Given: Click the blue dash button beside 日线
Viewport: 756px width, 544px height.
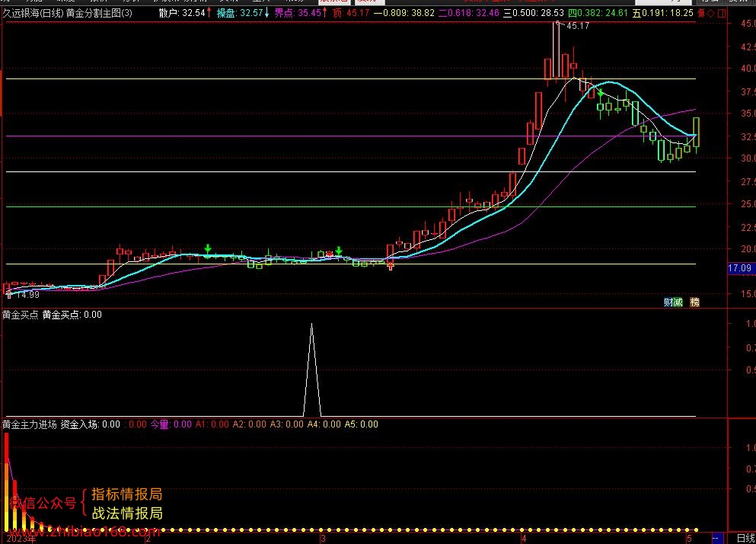Looking at the screenshot, I should 717,538.
